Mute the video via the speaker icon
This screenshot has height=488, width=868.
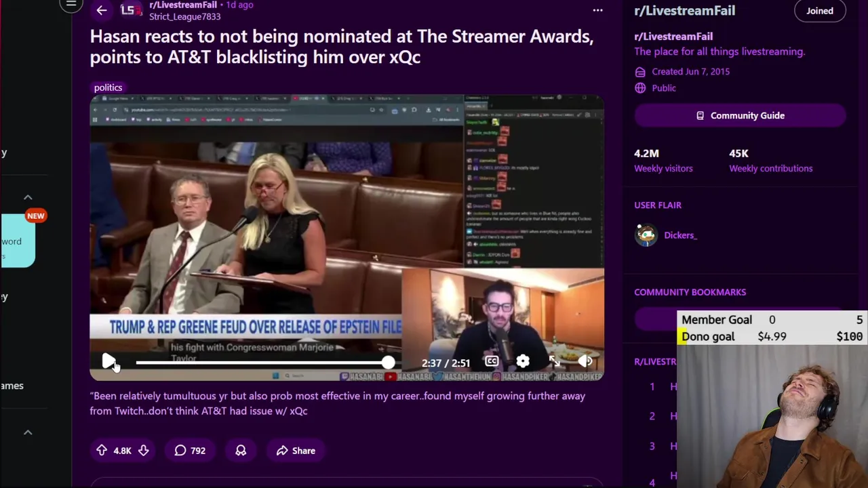coord(585,362)
